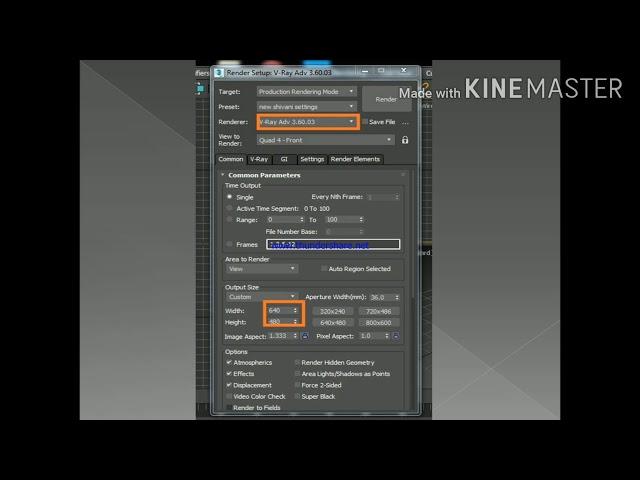Enable Super Black checkbox
Image resolution: width=640 pixels, height=480 pixels.
[x=297, y=396]
